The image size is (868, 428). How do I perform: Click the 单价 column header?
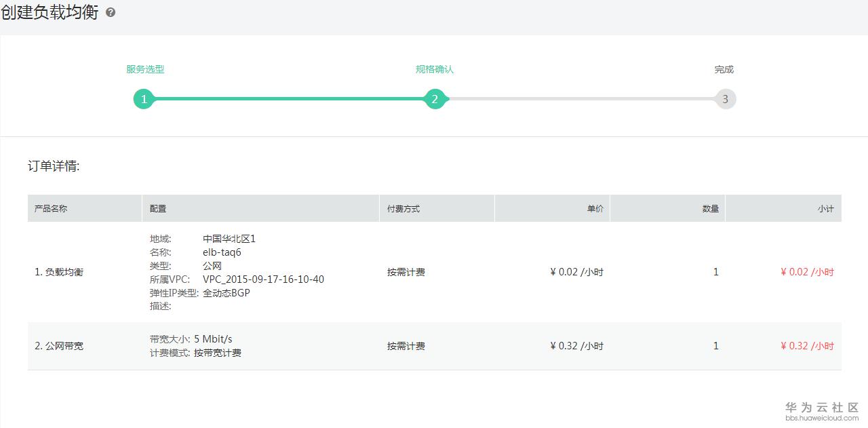[595, 208]
